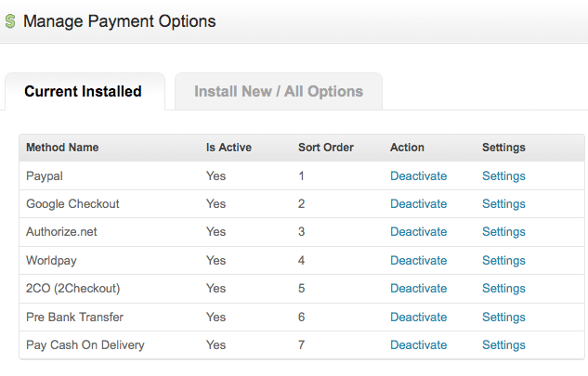Viewport: 588px width, 376px height.
Task: Deactivate Google Checkout method
Action: click(419, 203)
